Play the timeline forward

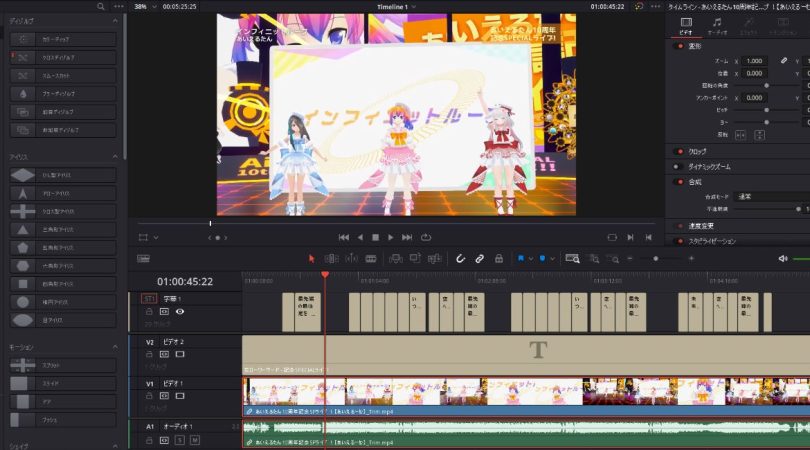click(x=391, y=237)
